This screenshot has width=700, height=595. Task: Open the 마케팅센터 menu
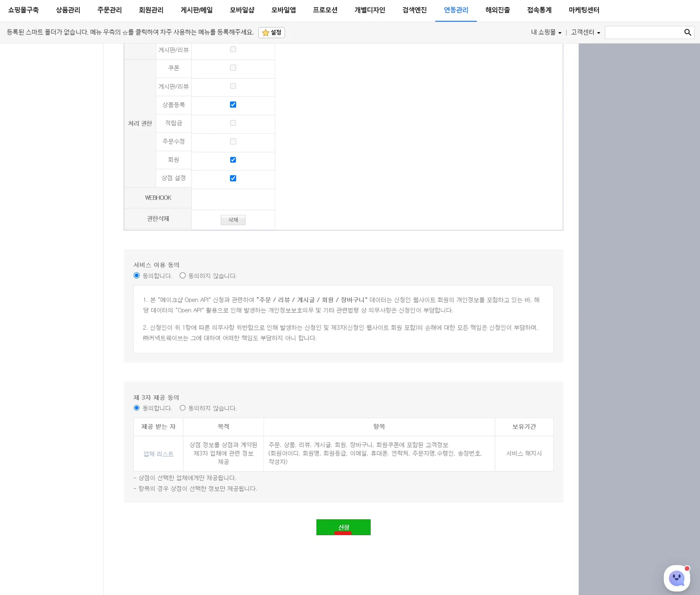584,10
